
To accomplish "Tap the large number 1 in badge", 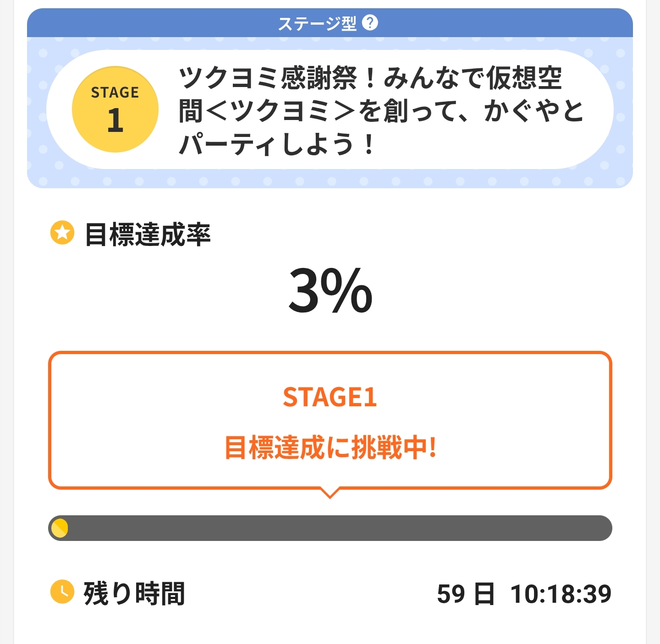I will [115, 120].
